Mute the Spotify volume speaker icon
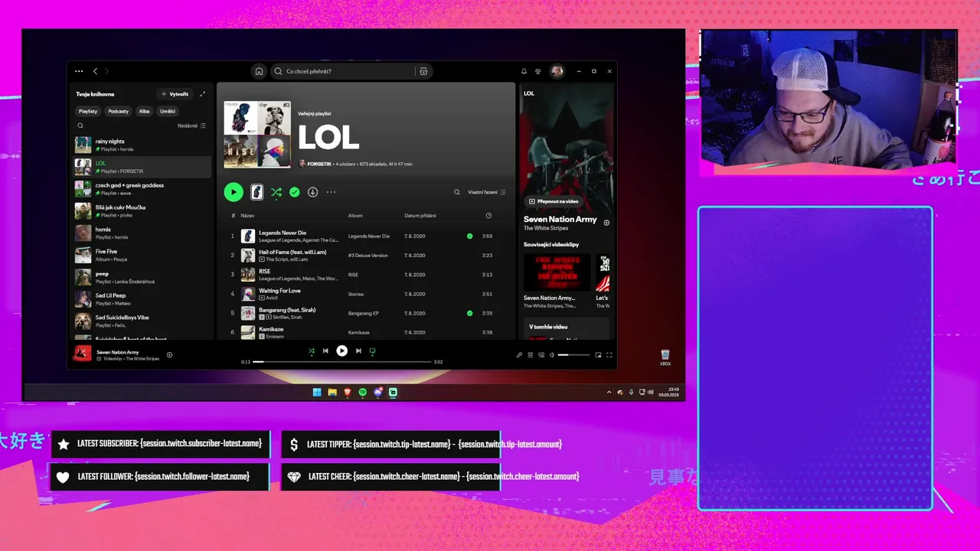The height and width of the screenshot is (551, 980). pos(552,355)
